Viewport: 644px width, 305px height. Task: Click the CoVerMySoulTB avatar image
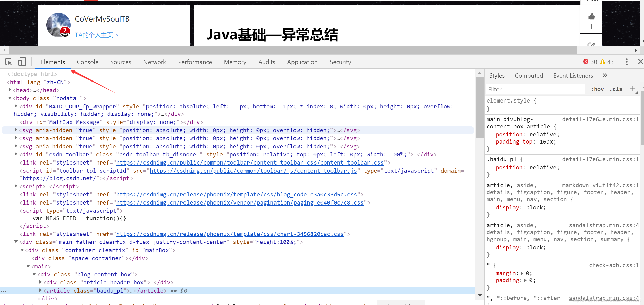59,25
